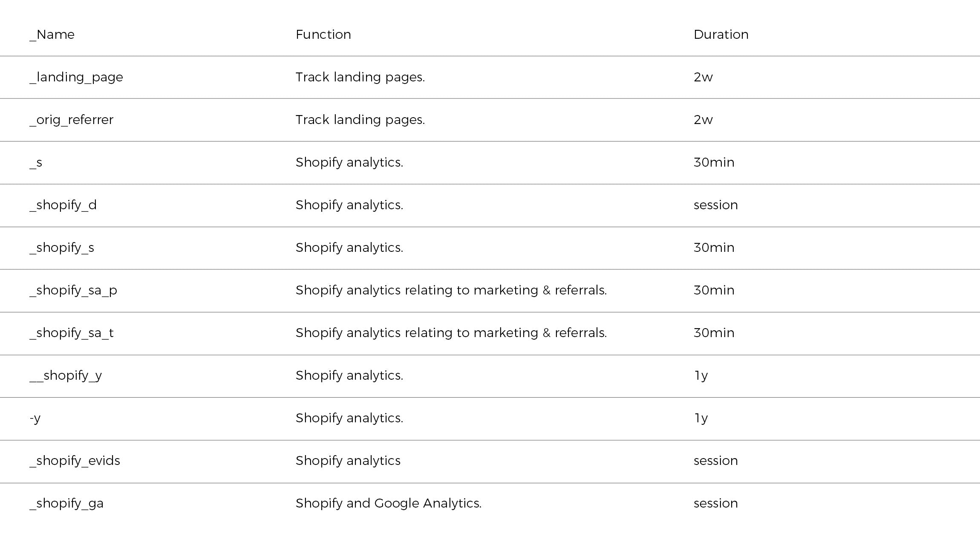The image size is (980, 554).
Task: Click the _shopify_sa_t cookie name
Action: coord(72,333)
